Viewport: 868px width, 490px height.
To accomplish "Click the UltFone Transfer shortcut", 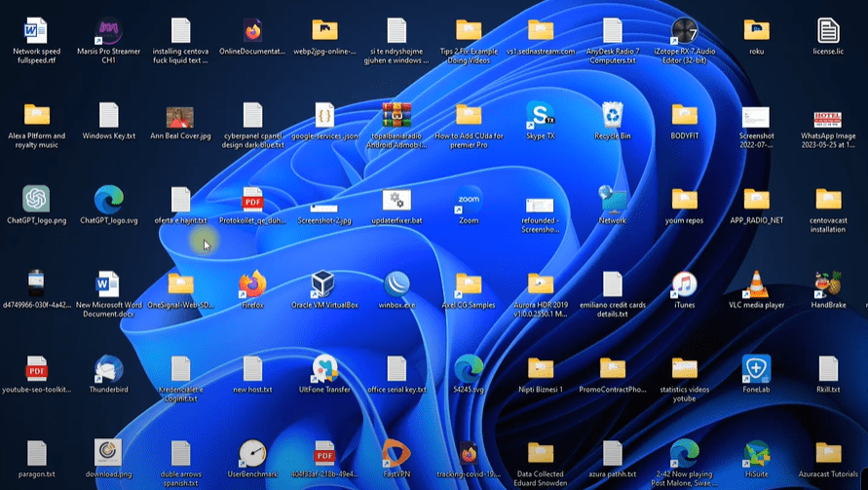I will 324,369.
